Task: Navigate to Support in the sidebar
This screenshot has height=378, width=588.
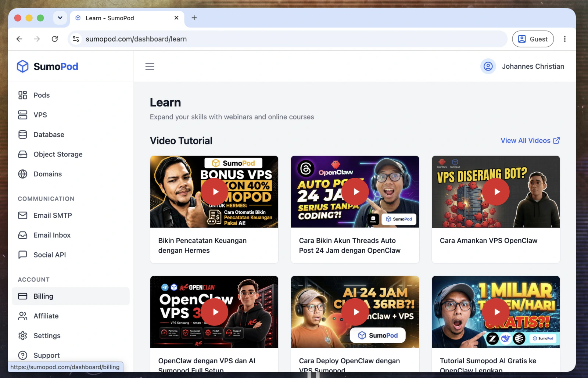Action: click(71, 355)
